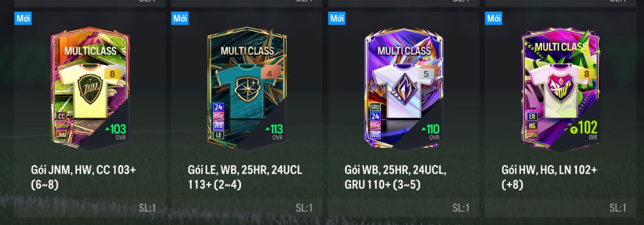Click the Mới badge on GRU pack
Viewport: 644px width, 225px height.
(337, 19)
